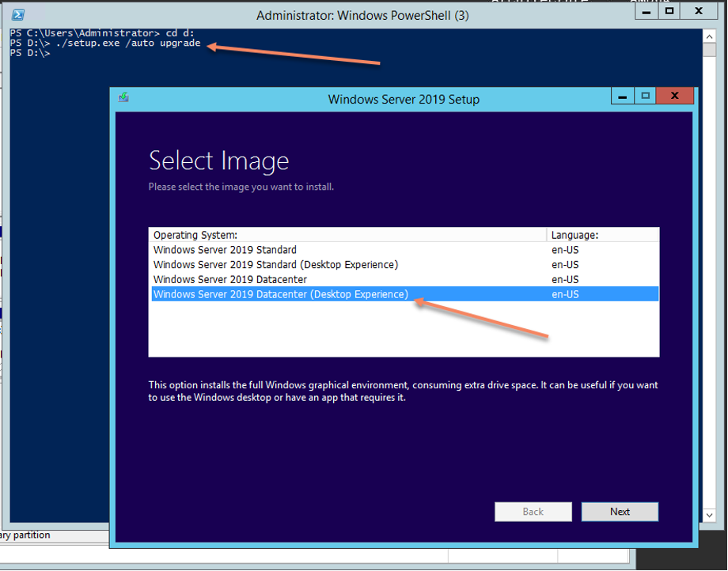Click the Next button to continue setup
The height and width of the screenshot is (571, 728).
tap(620, 512)
